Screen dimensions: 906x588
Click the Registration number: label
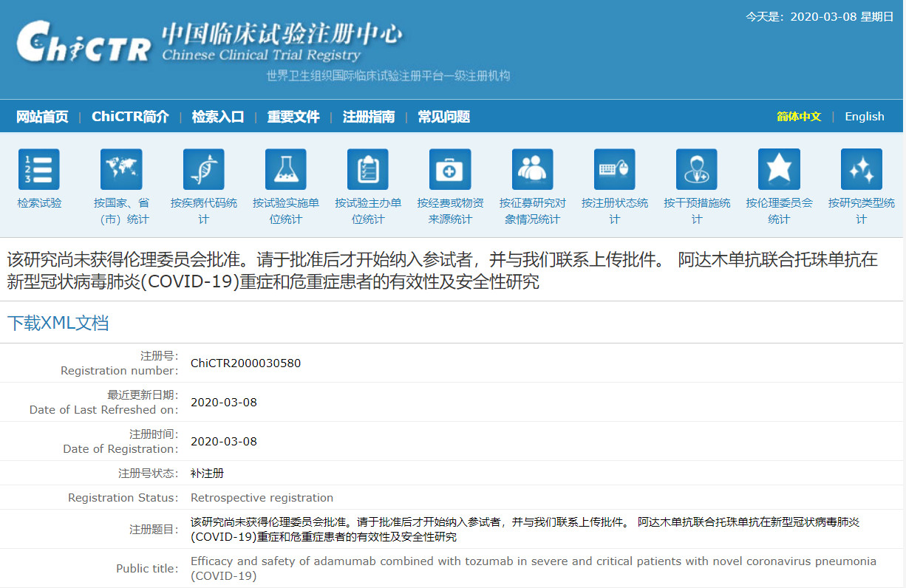click(120, 371)
